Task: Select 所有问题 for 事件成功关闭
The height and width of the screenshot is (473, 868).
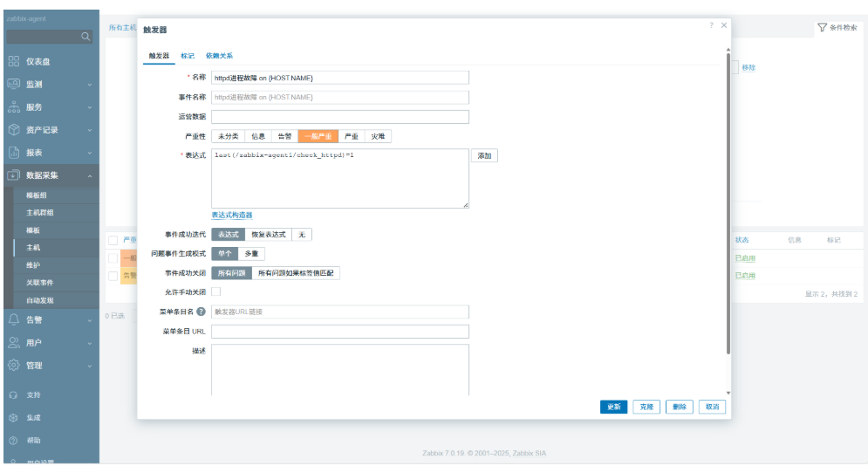Action: pos(231,273)
